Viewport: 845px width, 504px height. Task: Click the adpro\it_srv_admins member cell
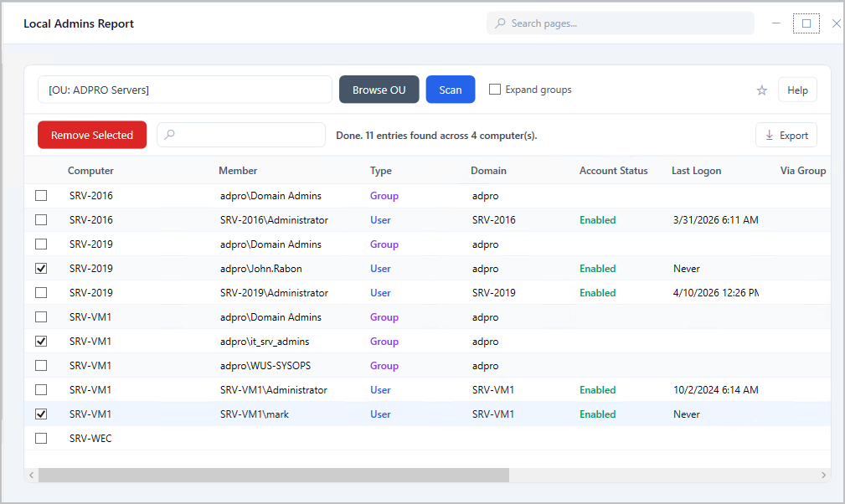pyautogui.click(x=265, y=342)
